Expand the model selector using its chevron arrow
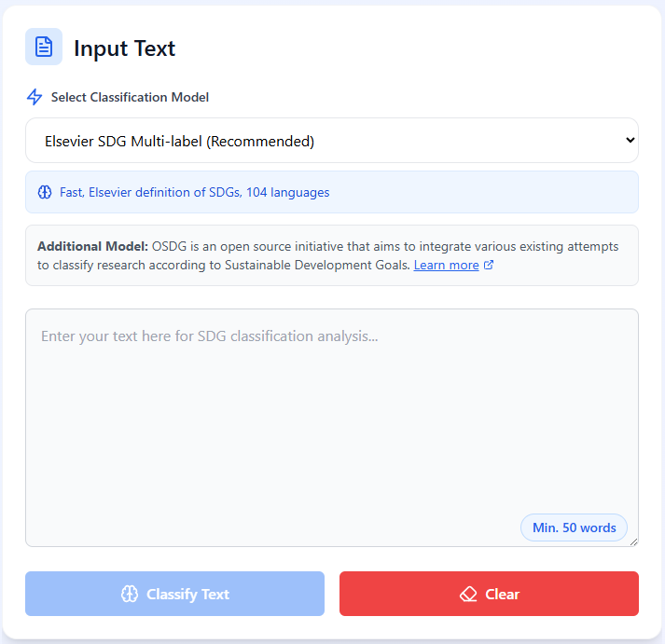This screenshot has width=665, height=644. [x=629, y=141]
